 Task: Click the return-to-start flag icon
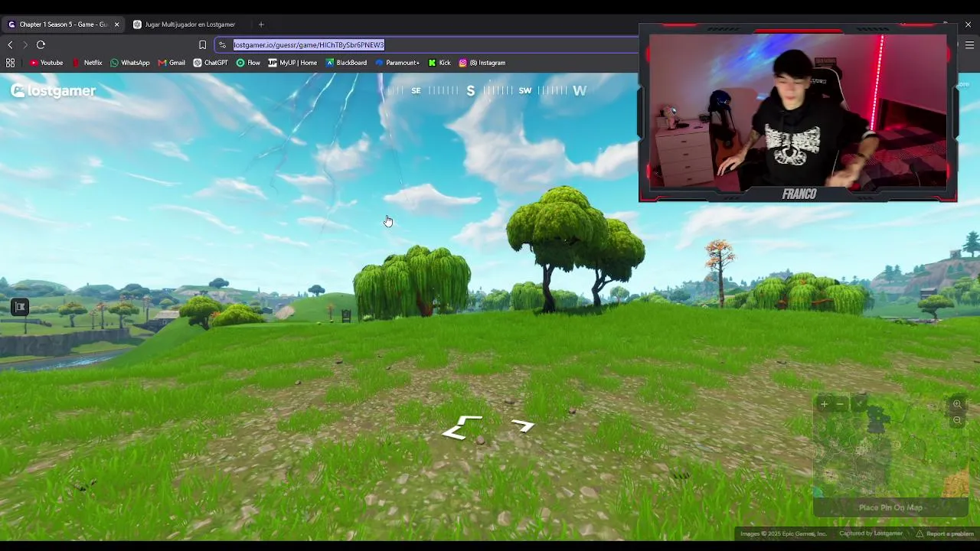20,308
